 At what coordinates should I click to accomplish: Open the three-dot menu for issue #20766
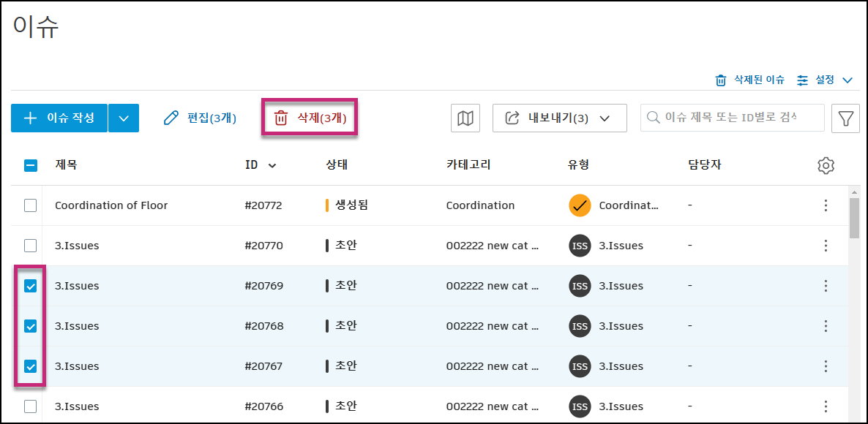(x=826, y=406)
